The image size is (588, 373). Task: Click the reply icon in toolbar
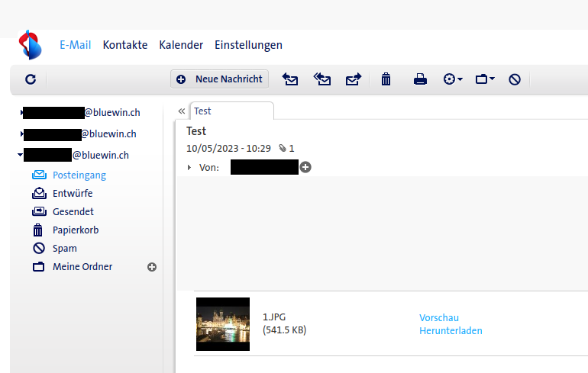tap(290, 79)
